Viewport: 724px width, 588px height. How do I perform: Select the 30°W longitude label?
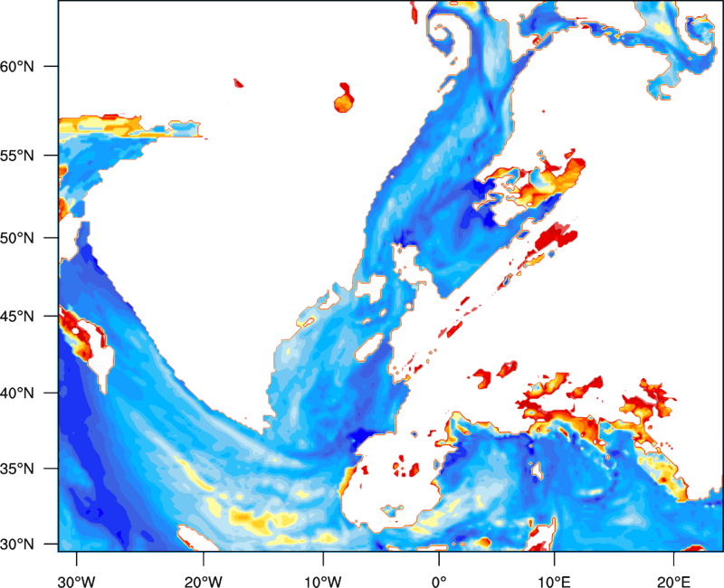(x=76, y=582)
